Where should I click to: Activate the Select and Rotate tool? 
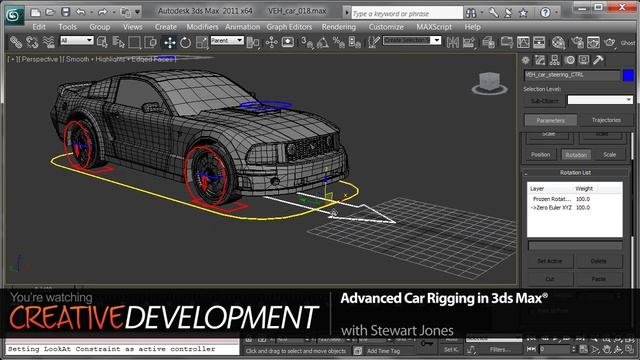pyautogui.click(x=185, y=42)
